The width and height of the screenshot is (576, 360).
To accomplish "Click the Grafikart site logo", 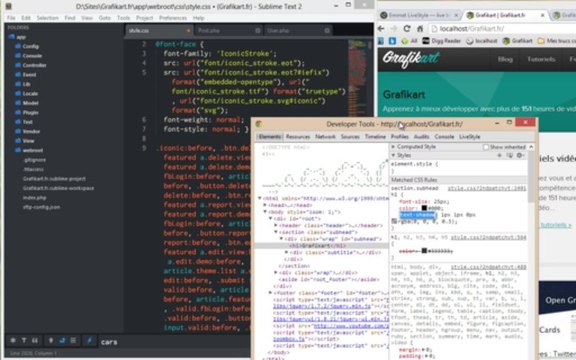I will point(411,59).
